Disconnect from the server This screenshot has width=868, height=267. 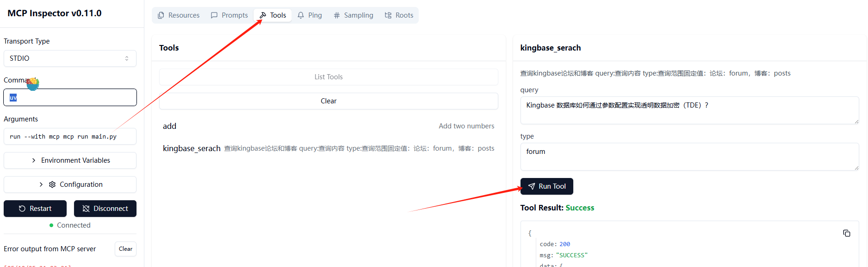(105, 209)
